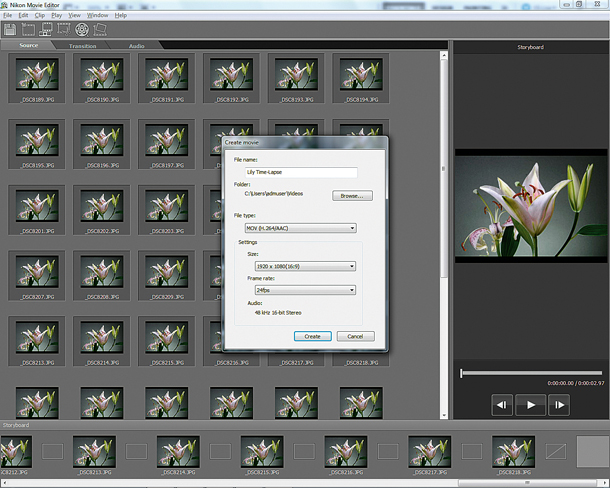Screen dimensions: 610x488
Task: Click the tilted photo frame toolbar icon
Action: (x=100, y=30)
